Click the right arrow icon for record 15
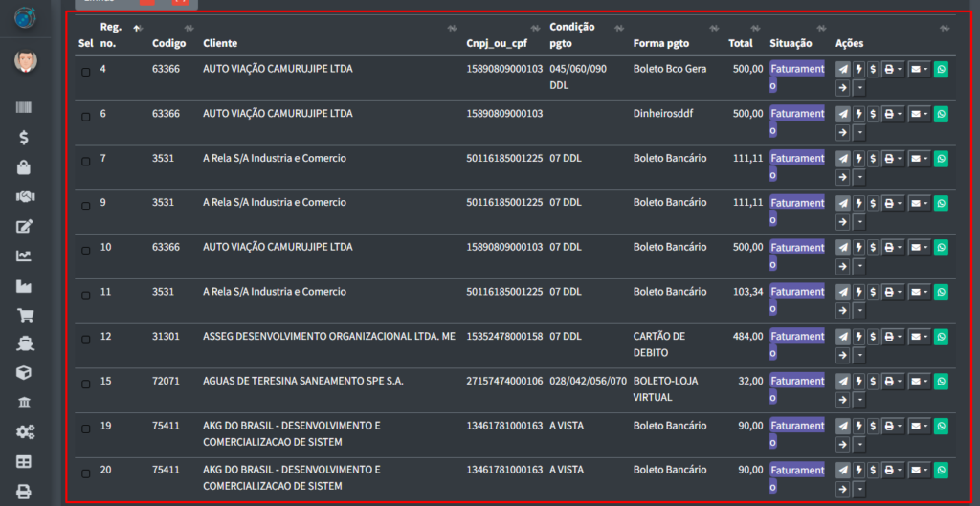 pyautogui.click(x=842, y=399)
